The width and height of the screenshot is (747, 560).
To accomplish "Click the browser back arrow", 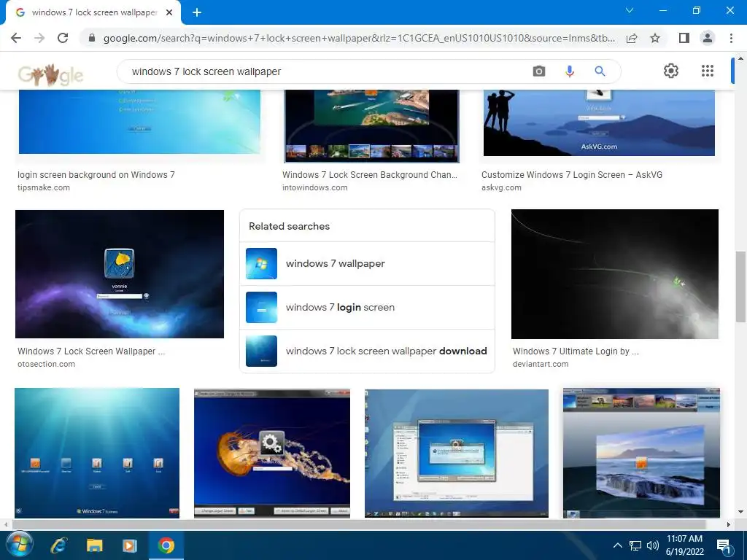I will point(16,38).
